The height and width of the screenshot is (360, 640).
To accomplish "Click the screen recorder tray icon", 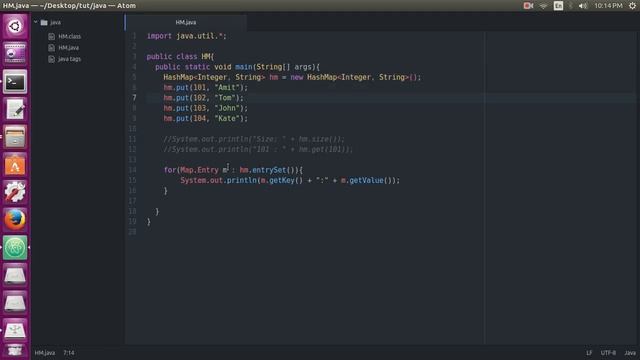I will 528,6.
